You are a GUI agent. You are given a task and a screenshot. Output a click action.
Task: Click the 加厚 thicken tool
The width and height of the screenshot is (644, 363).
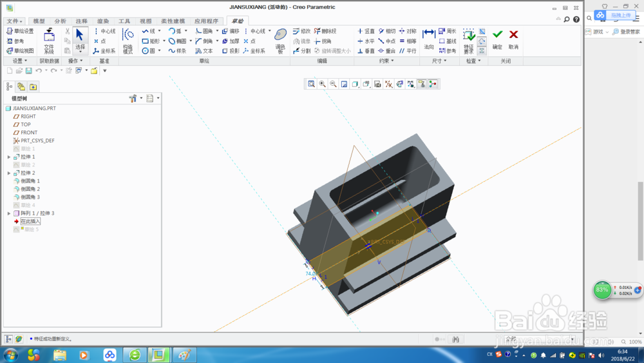tap(231, 41)
